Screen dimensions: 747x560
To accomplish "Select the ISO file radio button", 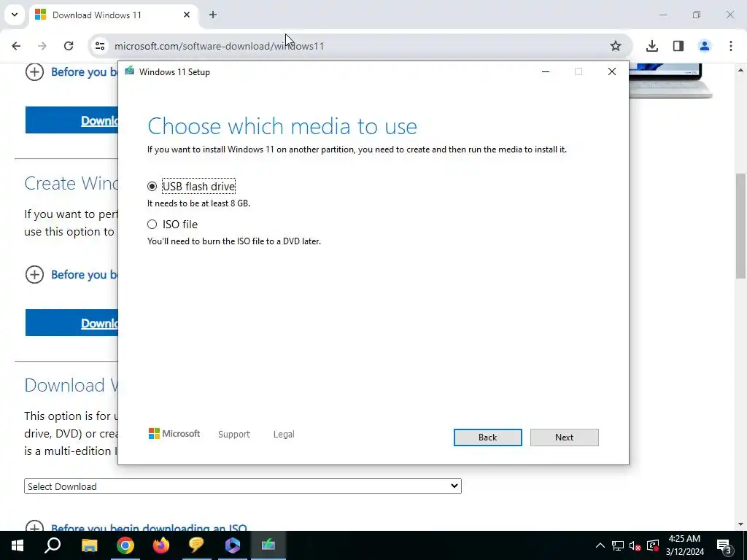I will tap(152, 225).
